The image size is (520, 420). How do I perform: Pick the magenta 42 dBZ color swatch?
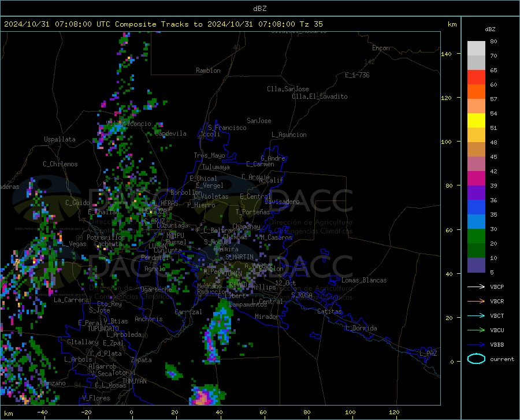pos(476,179)
